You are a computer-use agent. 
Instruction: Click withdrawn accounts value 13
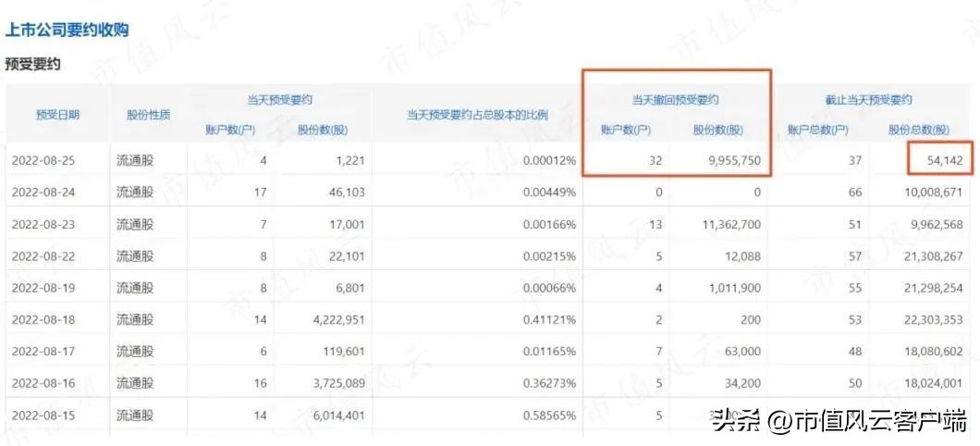[x=655, y=224]
